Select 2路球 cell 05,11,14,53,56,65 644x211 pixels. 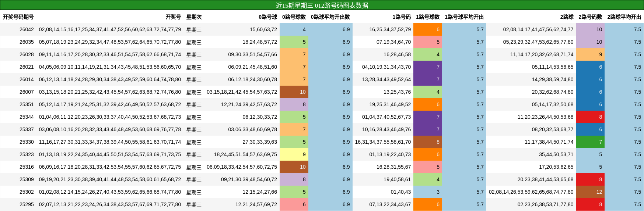553,67
